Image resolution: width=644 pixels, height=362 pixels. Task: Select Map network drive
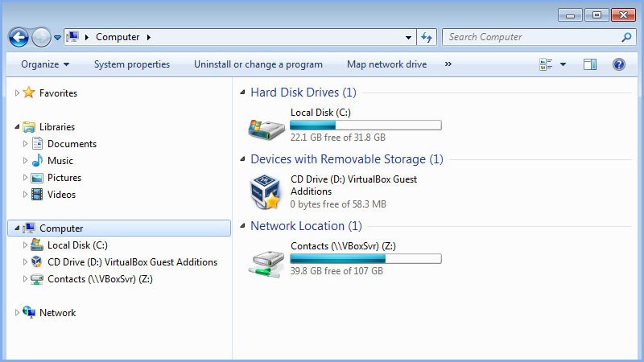click(386, 64)
